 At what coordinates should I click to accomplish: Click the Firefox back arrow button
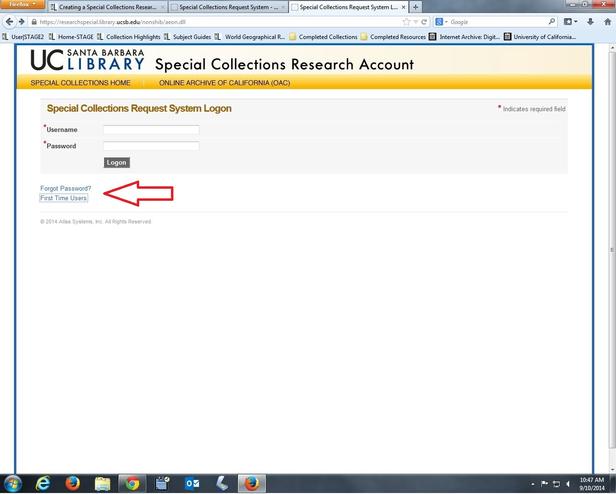(9, 21)
